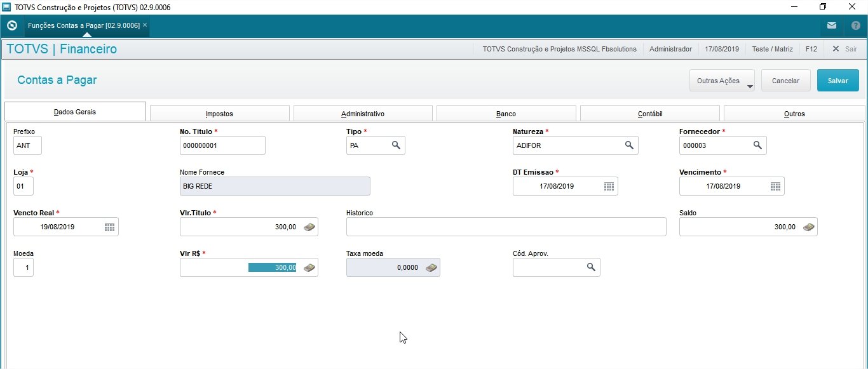Click the Nome Fornece field BIG REDE
Viewport: 868px width, 369px height.
[x=275, y=186]
